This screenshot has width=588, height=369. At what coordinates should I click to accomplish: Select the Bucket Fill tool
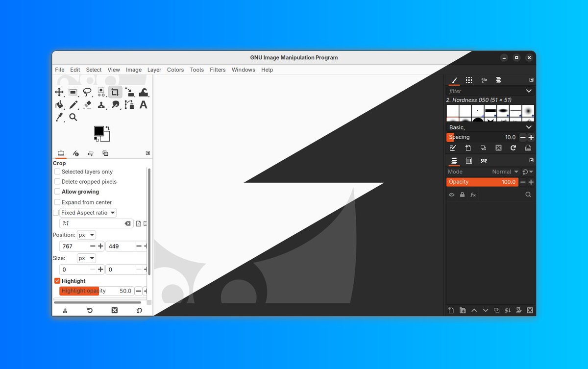point(59,104)
